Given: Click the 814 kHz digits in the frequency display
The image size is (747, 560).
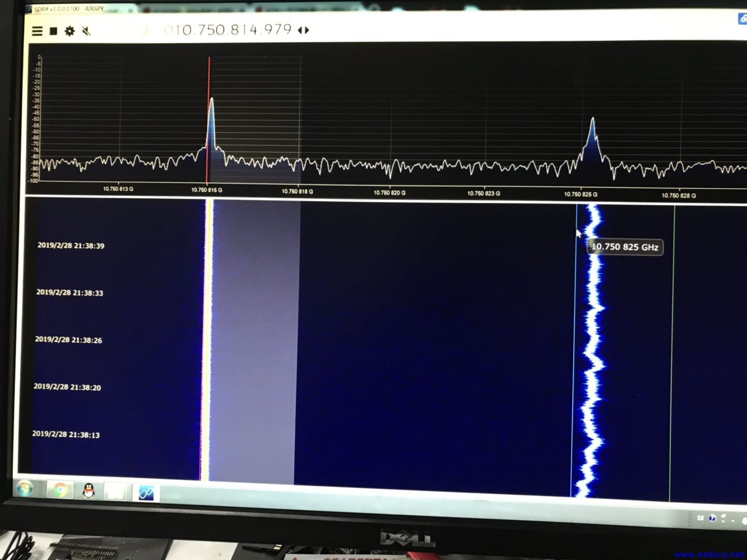Looking at the screenshot, I should tap(244, 30).
